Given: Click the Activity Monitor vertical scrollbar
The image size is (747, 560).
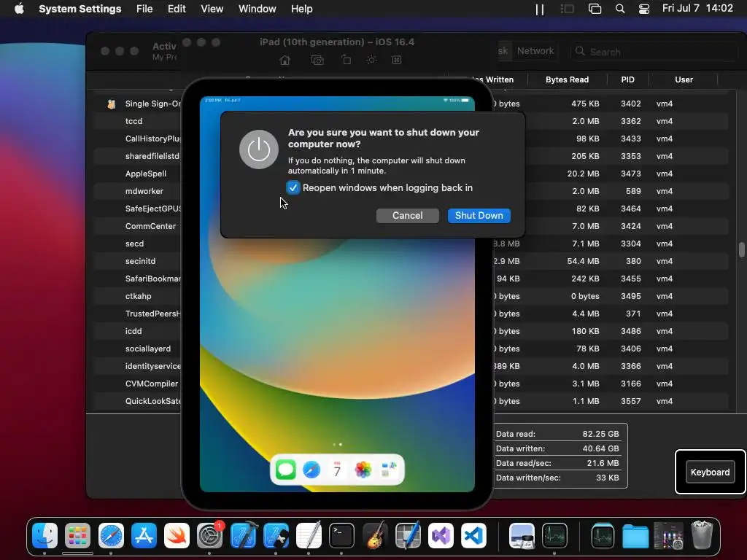Looking at the screenshot, I should 741,249.
